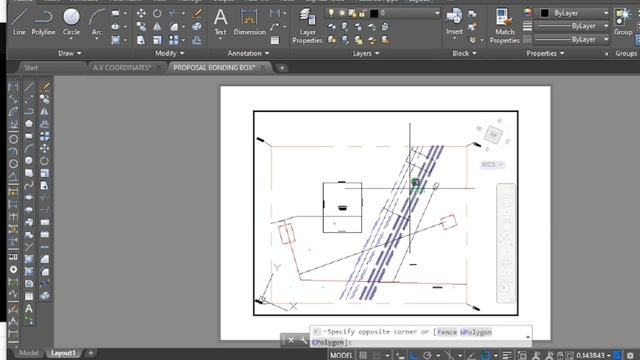Click the Trim tool in Modify panel
Screen dimensions: 640x360
(x=173, y=13)
